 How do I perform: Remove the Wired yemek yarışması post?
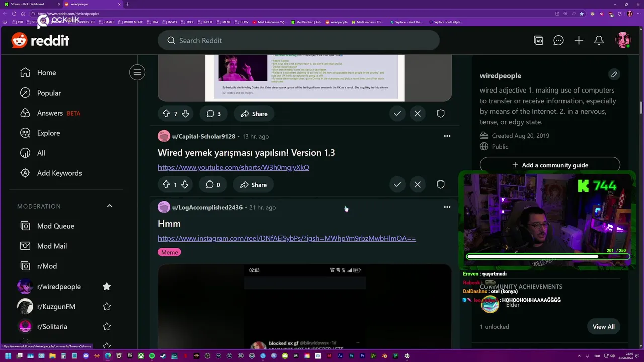coord(418,185)
